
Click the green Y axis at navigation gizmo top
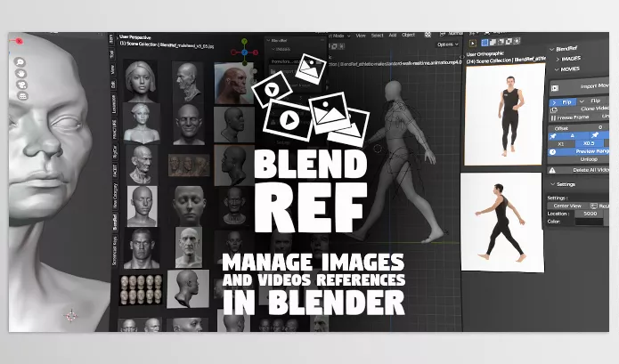point(244,41)
